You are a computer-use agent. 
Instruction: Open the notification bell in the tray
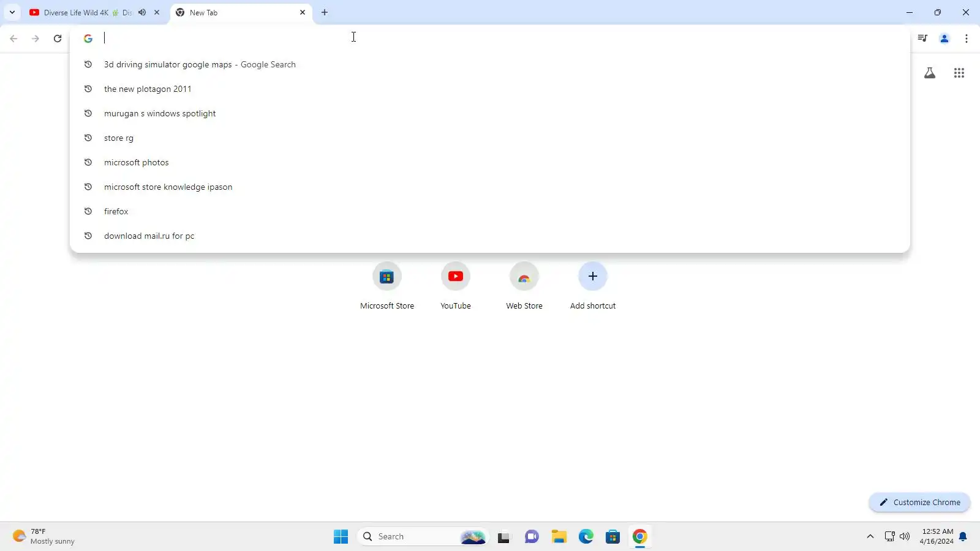point(963,536)
